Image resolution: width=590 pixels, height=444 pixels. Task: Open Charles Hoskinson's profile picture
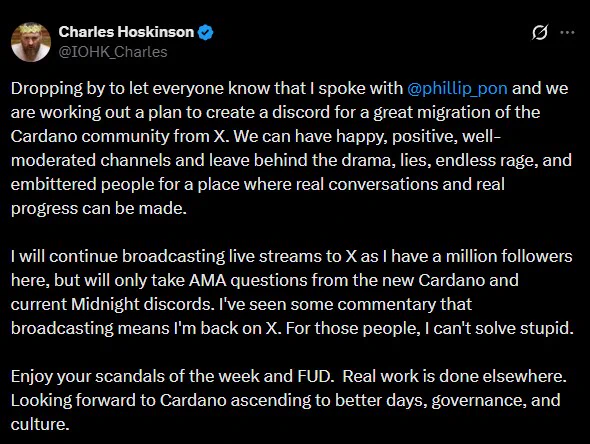click(x=31, y=42)
